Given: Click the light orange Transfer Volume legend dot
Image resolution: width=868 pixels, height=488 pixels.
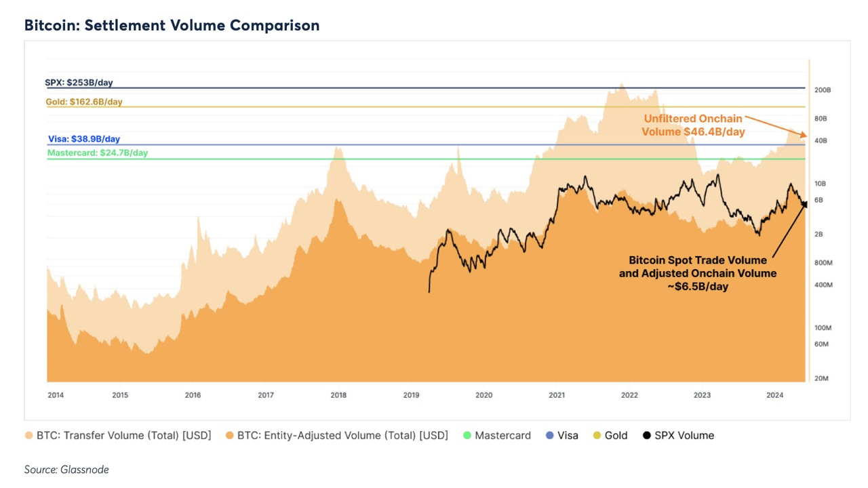Looking at the screenshot, I should click(x=29, y=436).
